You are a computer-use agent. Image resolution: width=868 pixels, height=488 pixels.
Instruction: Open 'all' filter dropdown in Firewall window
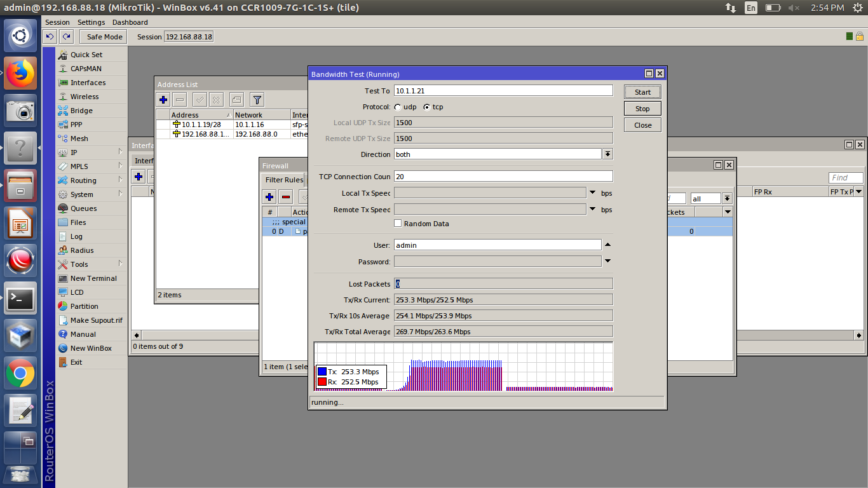click(x=727, y=199)
